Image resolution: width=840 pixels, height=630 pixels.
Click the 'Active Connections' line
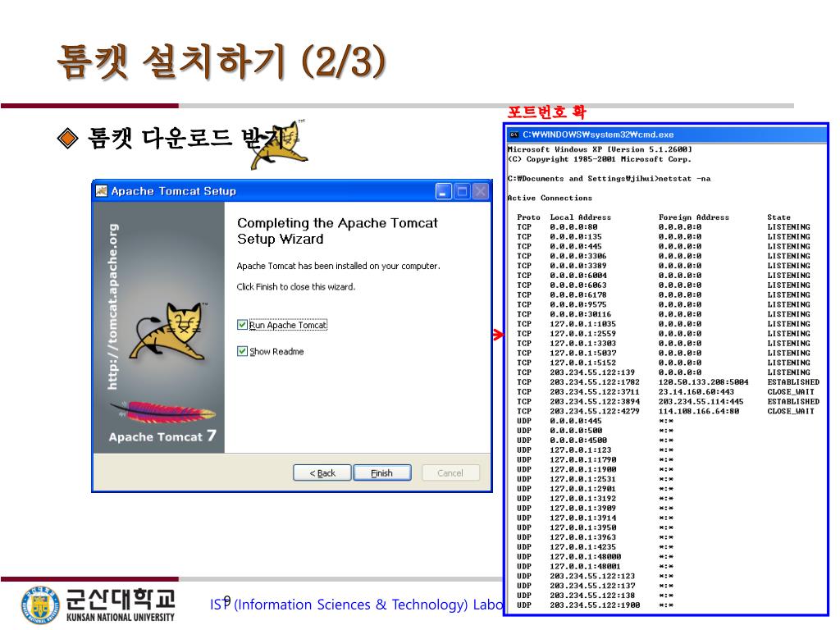(550, 199)
